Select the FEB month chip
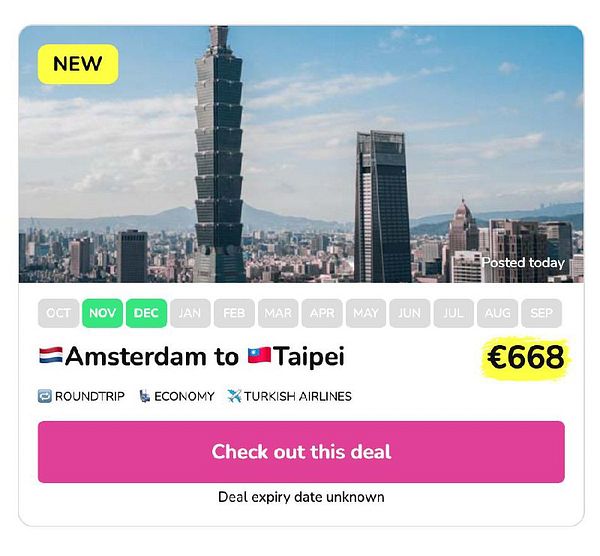Viewport: 600px width, 556px height. (x=234, y=313)
